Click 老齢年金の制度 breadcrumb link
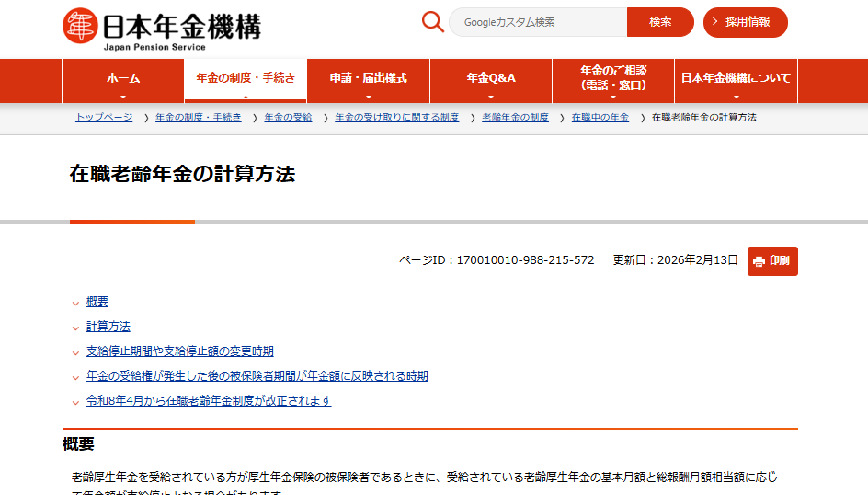 coord(515,118)
